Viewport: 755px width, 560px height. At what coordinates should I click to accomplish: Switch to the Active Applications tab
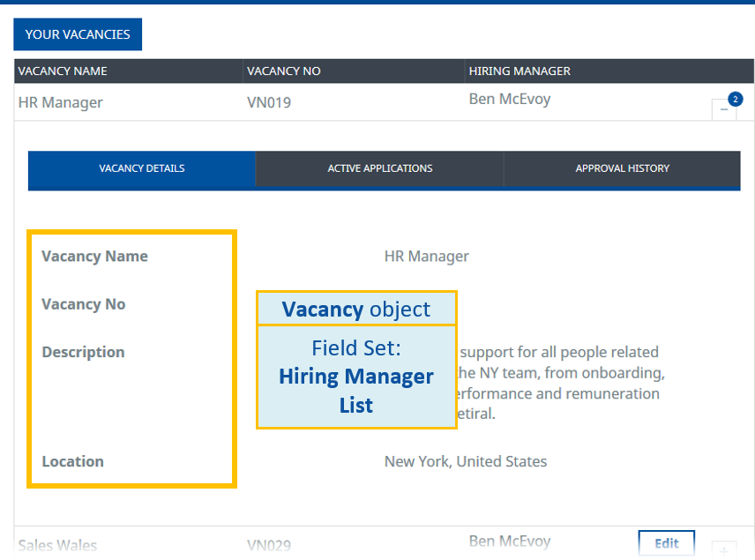380,168
